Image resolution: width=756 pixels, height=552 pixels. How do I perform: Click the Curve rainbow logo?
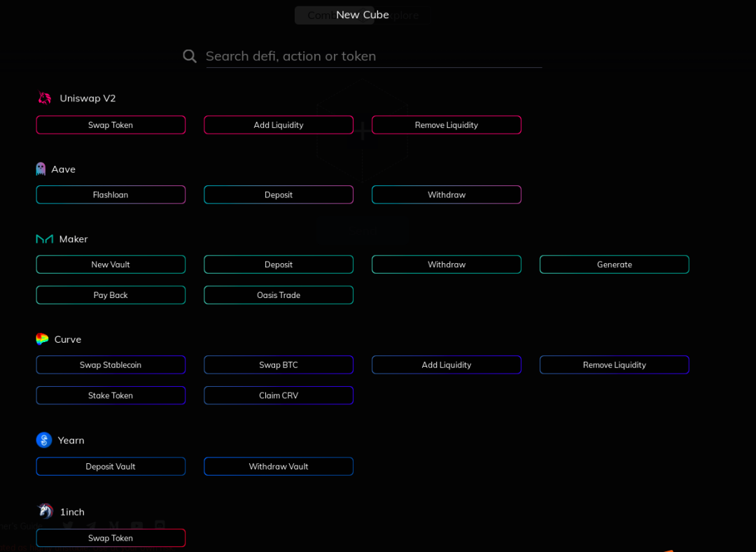pyautogui.click(x=42, y=339)
